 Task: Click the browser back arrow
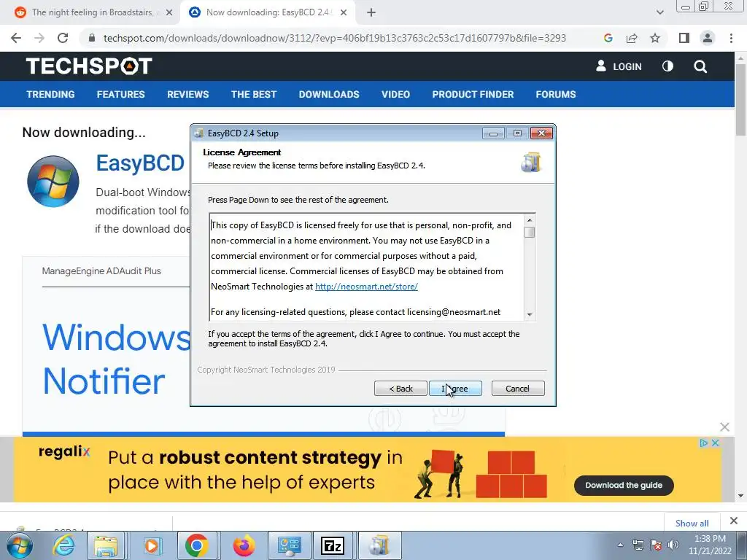pyautogui.click(x=16, y=38)
